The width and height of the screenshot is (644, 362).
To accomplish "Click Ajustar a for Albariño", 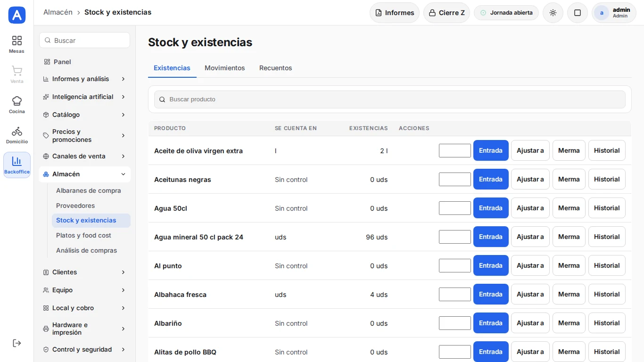I will [x=530, y=323].
